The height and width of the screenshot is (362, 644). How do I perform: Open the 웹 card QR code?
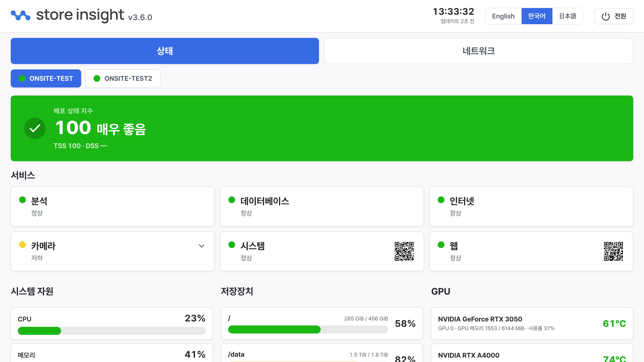point(613,251)
